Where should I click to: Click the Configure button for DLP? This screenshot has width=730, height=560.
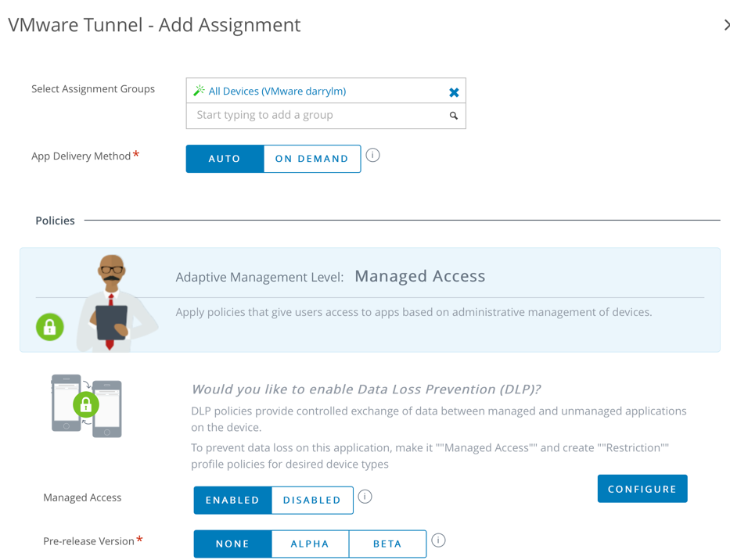(642, 488)
